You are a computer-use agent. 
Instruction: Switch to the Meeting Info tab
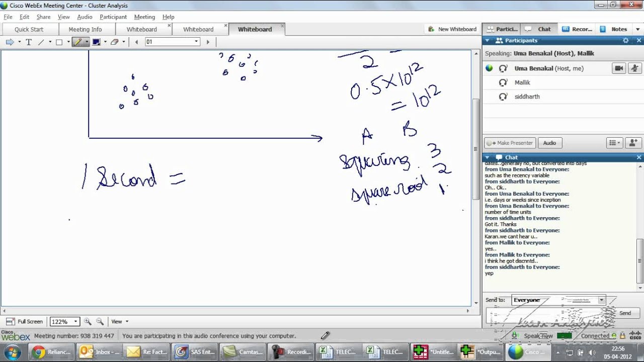(85, 29)
